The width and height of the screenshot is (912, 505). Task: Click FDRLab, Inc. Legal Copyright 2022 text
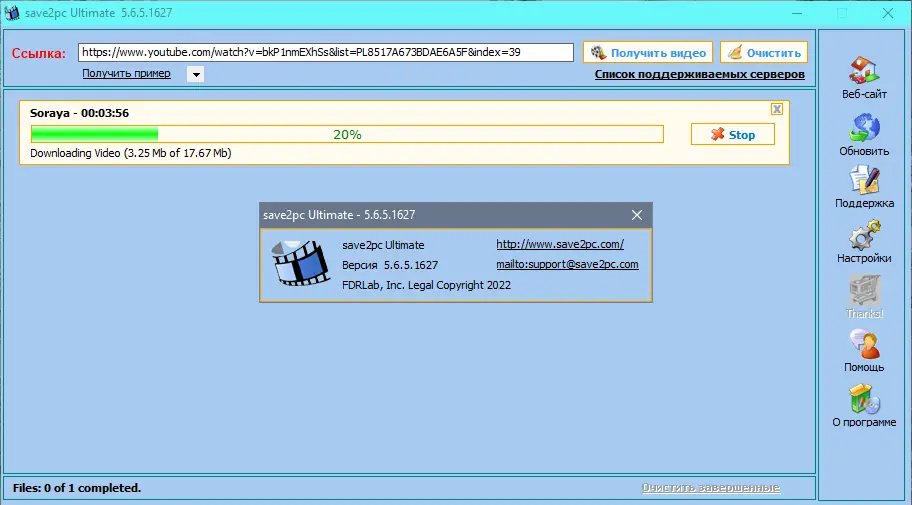(x=426, y=285)
